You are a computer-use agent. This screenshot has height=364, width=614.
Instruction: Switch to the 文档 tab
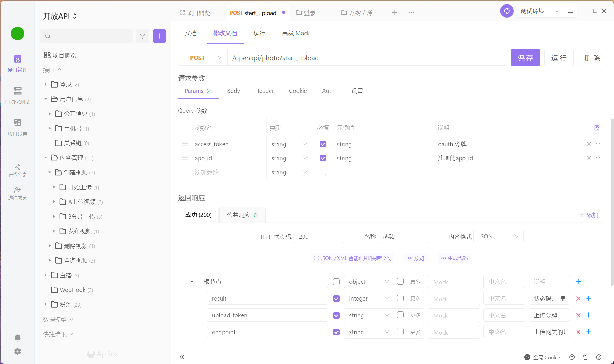tap(191, 33)
